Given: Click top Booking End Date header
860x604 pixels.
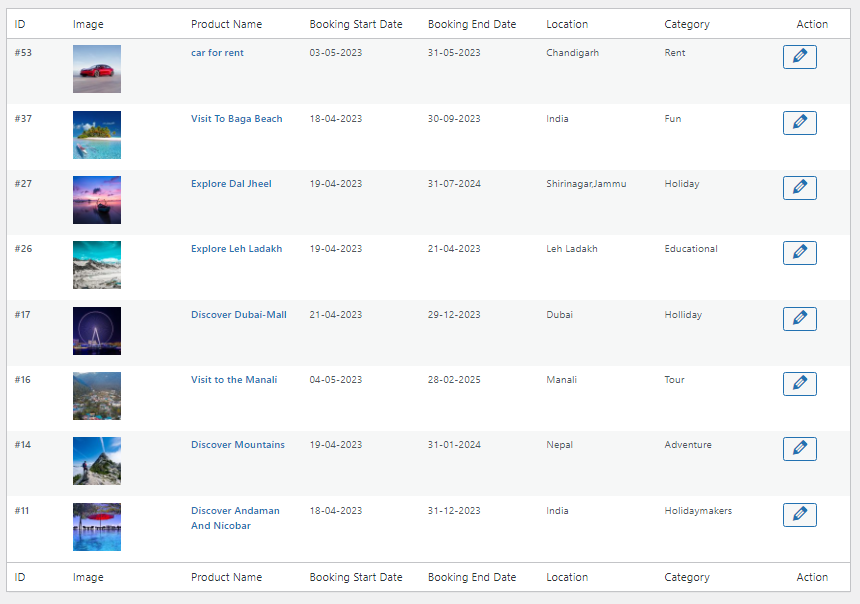Looking at the screenshot, I should (x=472, y=24).
